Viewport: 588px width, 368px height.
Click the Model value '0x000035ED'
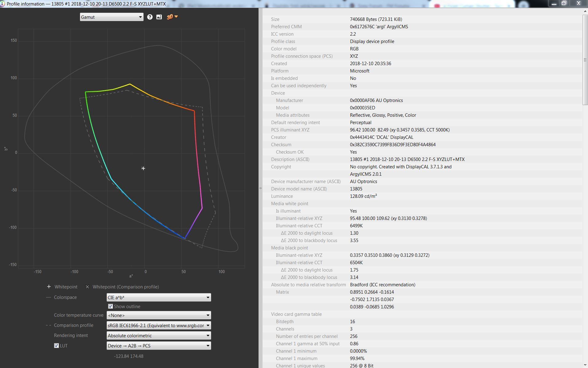(362, 108)
